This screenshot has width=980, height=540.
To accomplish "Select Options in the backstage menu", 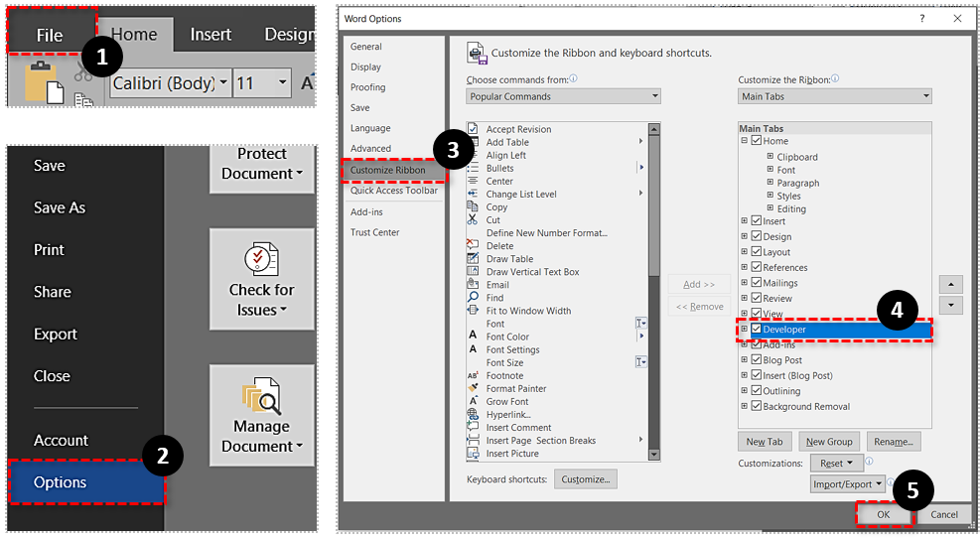I will point(86,481).
